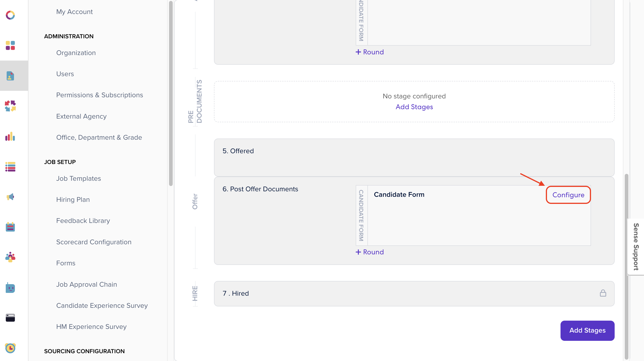The width and height of the screenshot is (644, 361).
Task: Open the campaigns megaphone icon
Action: 10,197
